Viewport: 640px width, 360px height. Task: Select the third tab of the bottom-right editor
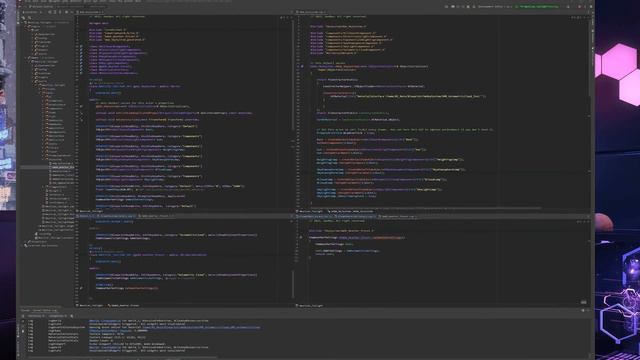coord(398,216)
